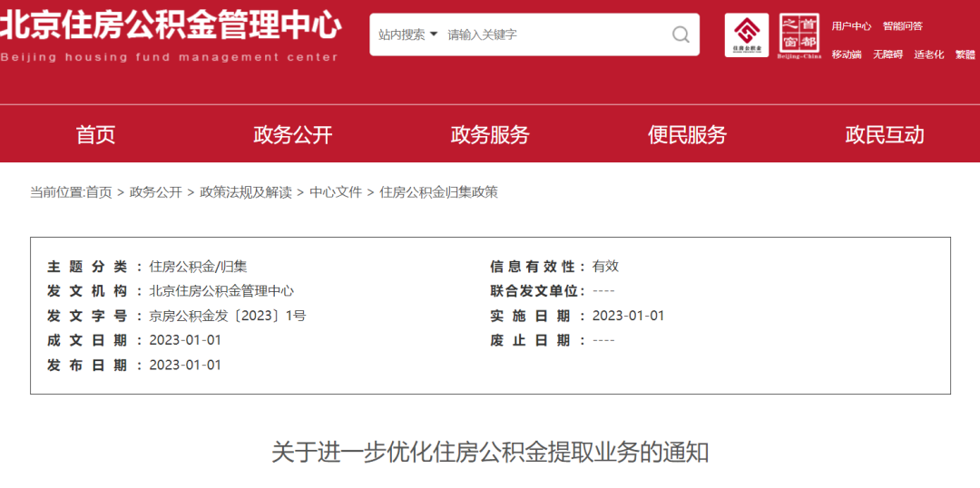The height and width of the screenshot is (488, 980).
Task: Select article title 关于进一步优化住房公积金提取业务的通知
Action: coord(490,452)
